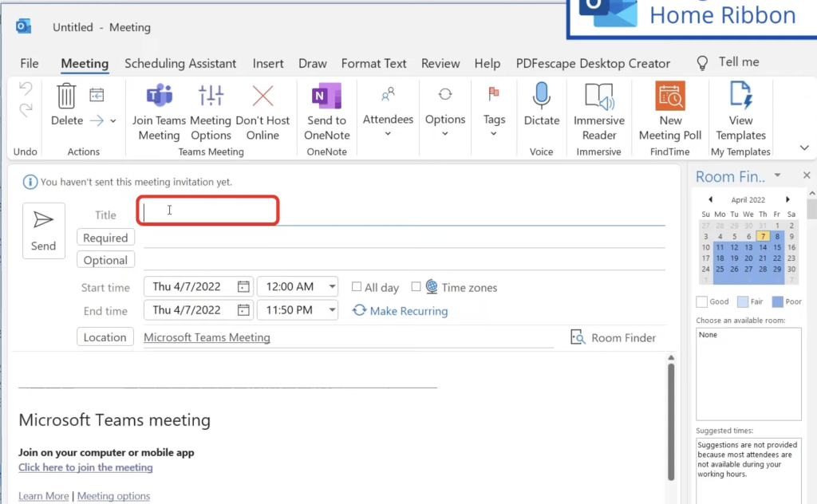Click Don't Host Online
The width and height of the screenshot is (817, 504).
262,112
